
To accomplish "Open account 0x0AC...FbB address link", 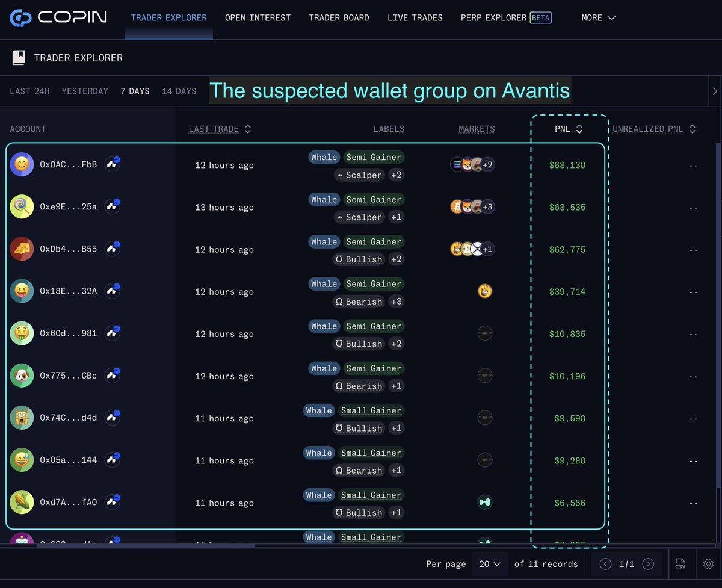I will click(x=68, y=165).
